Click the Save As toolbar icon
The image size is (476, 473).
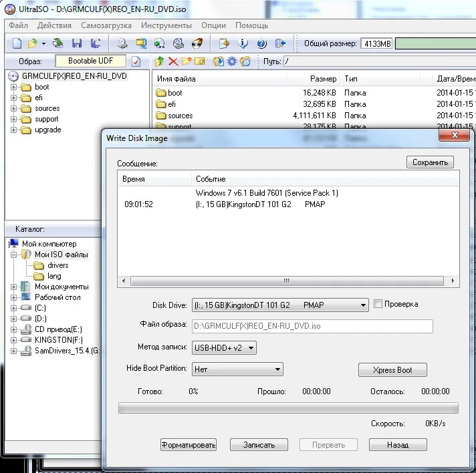[x=96, y=43]
